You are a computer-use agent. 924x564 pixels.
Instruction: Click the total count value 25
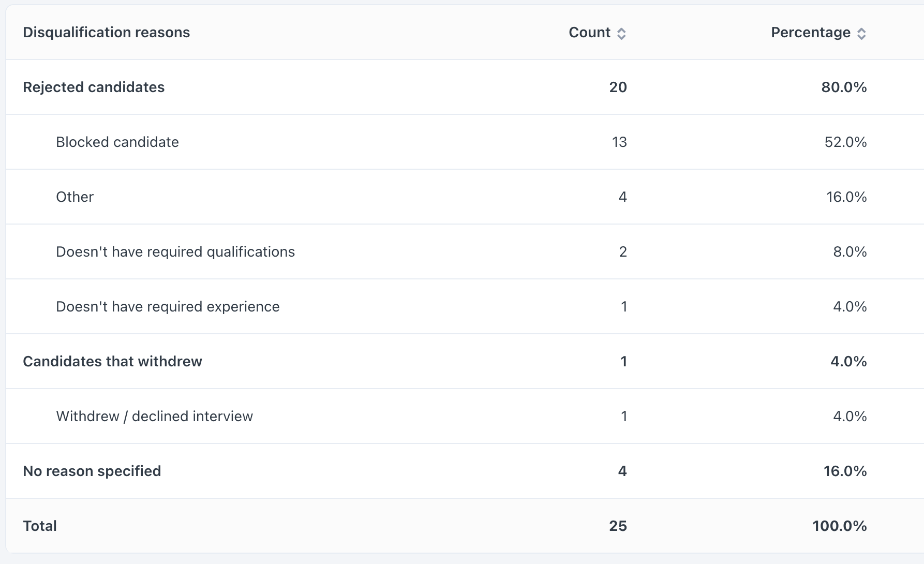coord(618,526)
